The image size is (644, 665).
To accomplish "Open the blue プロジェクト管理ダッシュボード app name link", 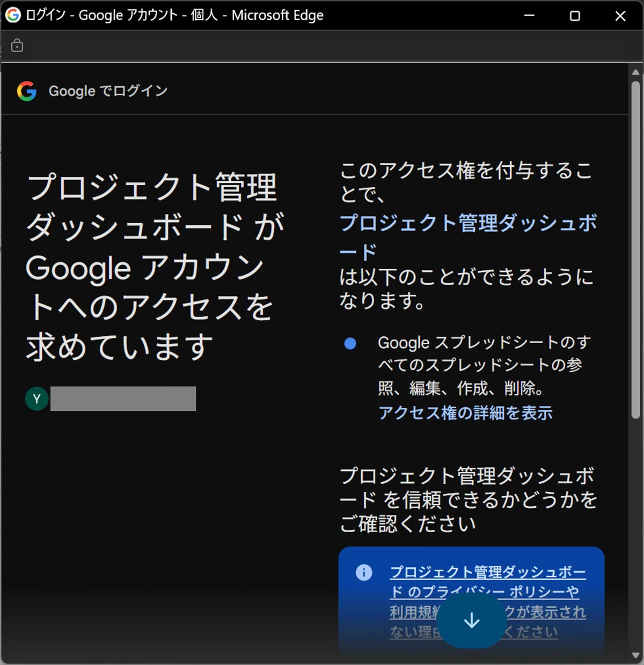I will (x=468, y=237).
